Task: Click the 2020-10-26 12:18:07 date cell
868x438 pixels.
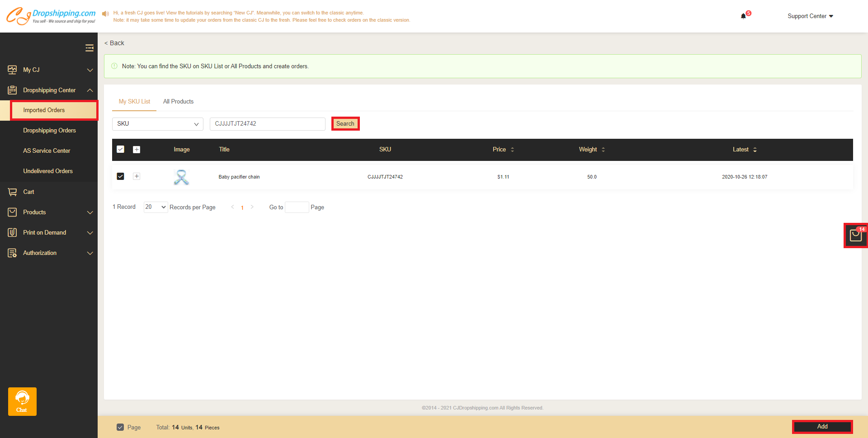Action: click(x=745, y=177)
